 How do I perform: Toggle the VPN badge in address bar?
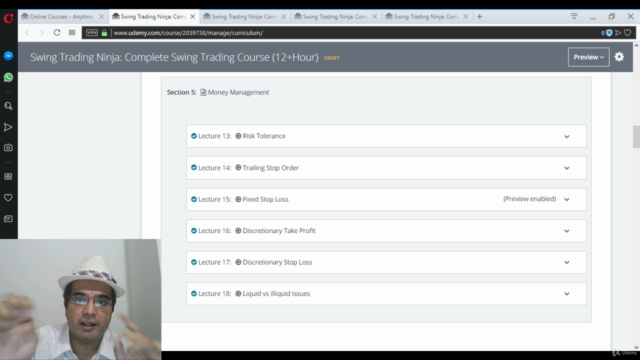point(92,33)
